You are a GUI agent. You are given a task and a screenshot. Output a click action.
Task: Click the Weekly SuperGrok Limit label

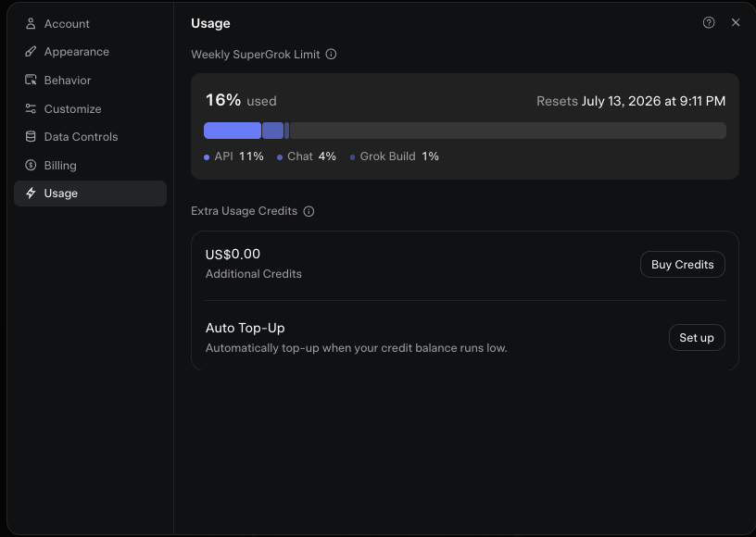pyautogui.click(x=256, y=55)
